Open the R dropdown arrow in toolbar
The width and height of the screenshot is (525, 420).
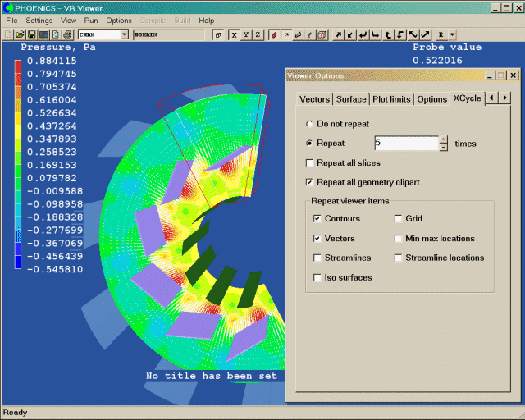pos(452,34)
